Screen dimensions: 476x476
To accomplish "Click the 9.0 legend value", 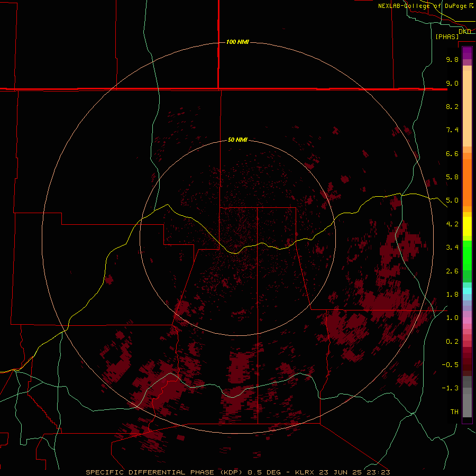I will 452,83.
